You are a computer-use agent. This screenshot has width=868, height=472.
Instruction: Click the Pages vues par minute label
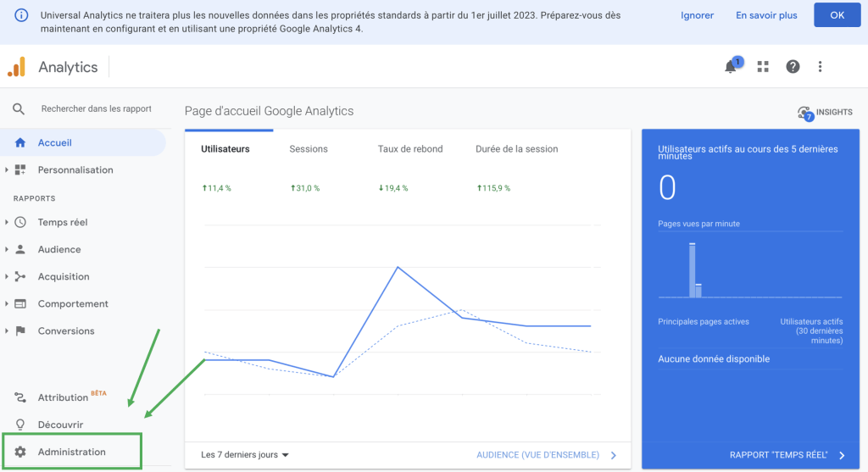pyautogui.click(x=698, y=224)
